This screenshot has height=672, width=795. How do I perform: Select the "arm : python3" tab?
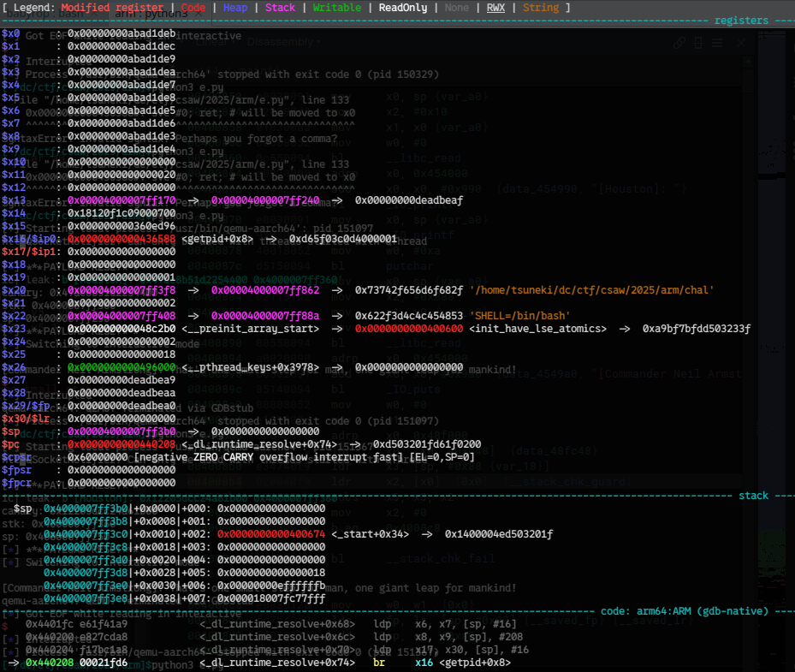[152, 14]
